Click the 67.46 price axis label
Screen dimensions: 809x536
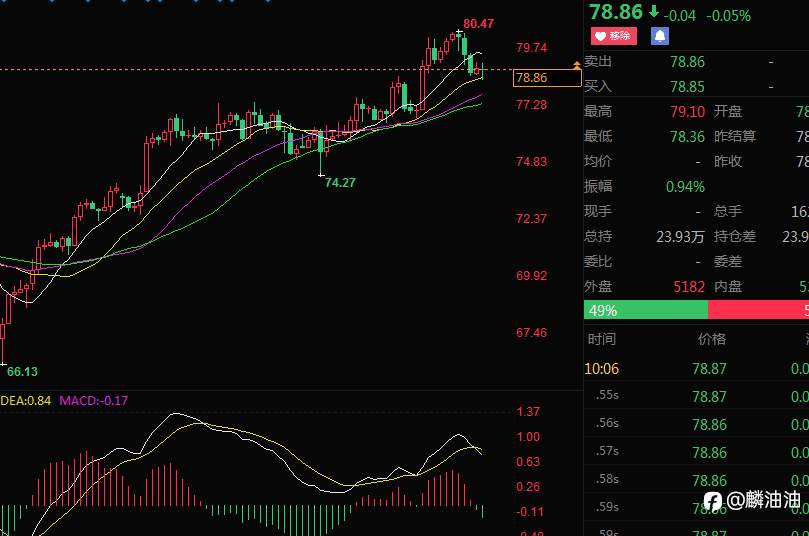[531, 333]
